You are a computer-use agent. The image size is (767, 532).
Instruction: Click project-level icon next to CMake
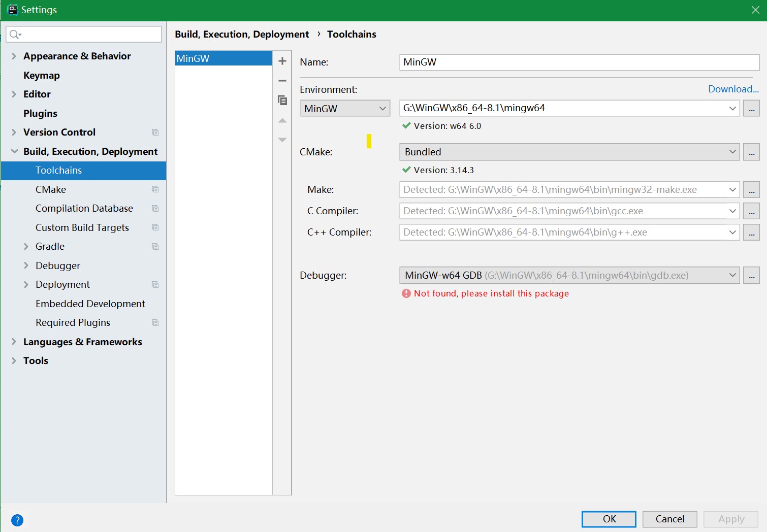[x=155, y=189]
